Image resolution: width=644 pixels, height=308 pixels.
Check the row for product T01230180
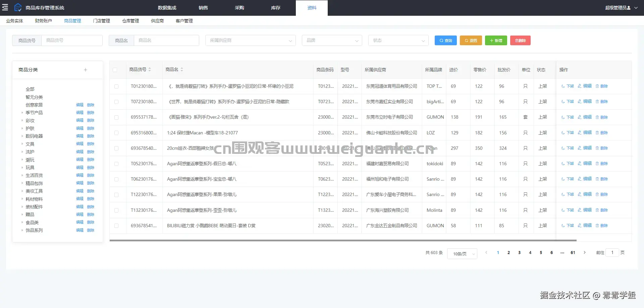pos(116,86)
